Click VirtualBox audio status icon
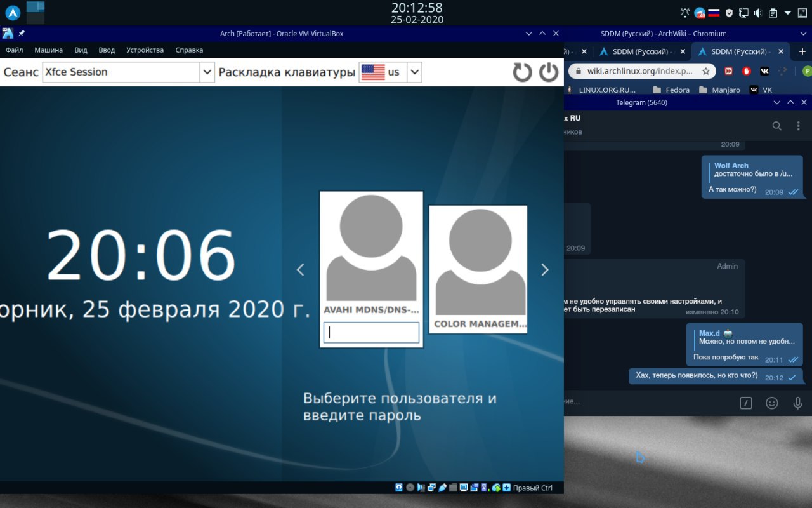This screenshot has height=508, width=812. [421, 488]
